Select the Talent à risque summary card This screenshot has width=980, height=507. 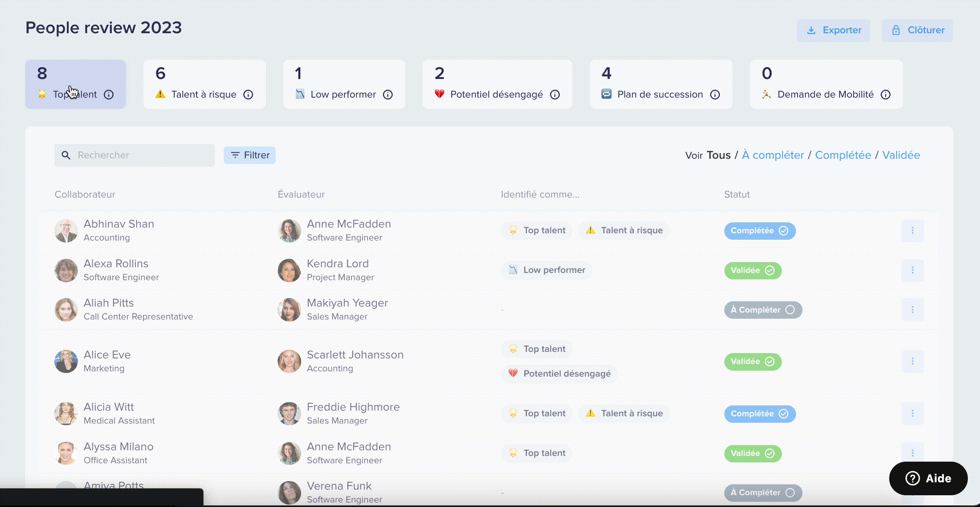point(205,84)
